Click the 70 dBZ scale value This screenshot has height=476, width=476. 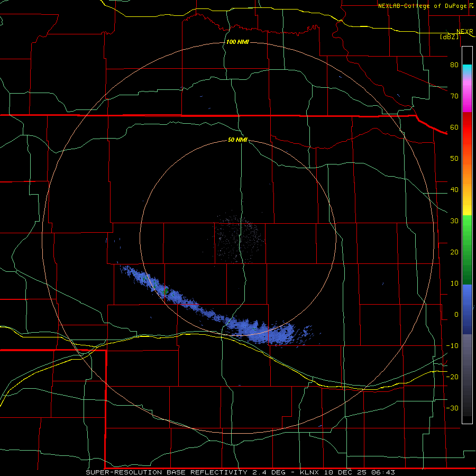[x=454, y=96]
